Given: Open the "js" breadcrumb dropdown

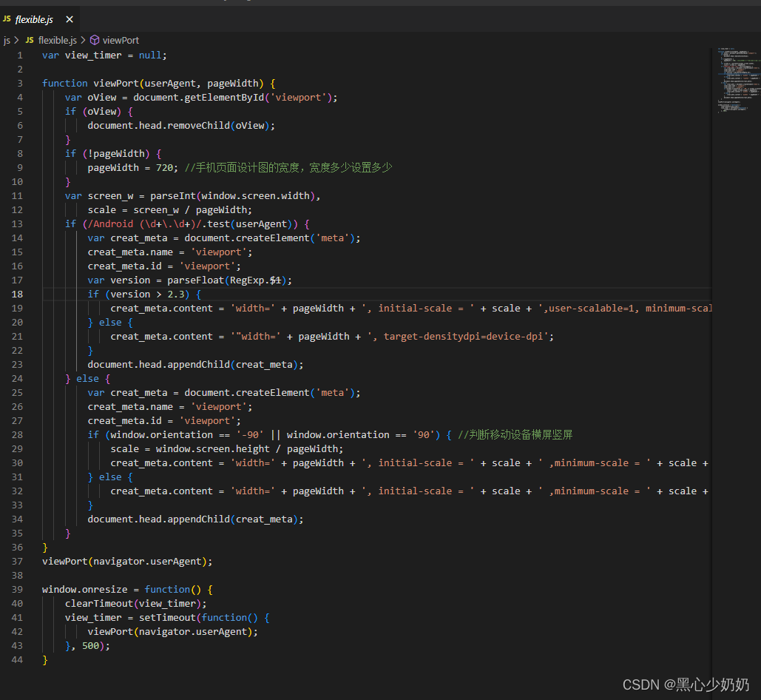Looking at the screenshot, I should (x=7, y=40).
